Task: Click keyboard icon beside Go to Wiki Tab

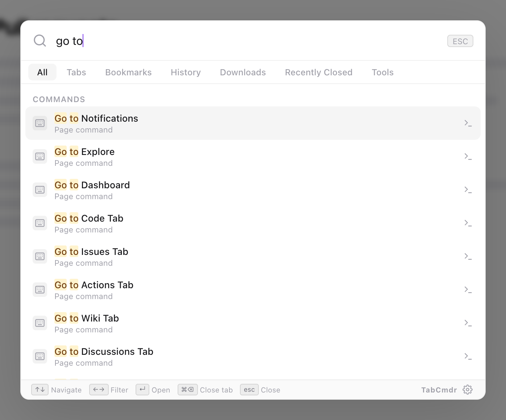Action: (x=40, y=323)
